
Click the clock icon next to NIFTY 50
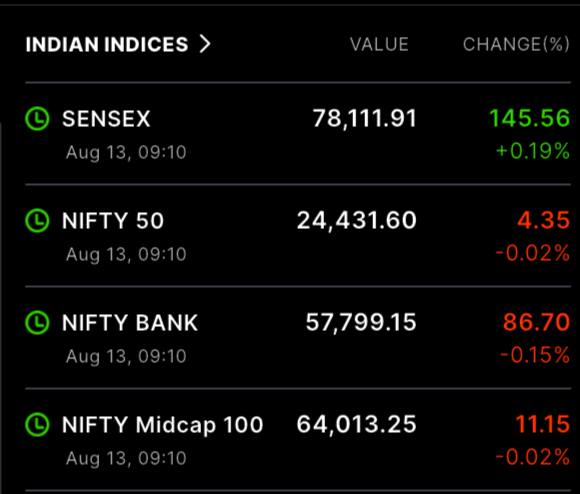pyautogui.click(x=37, y=221)
